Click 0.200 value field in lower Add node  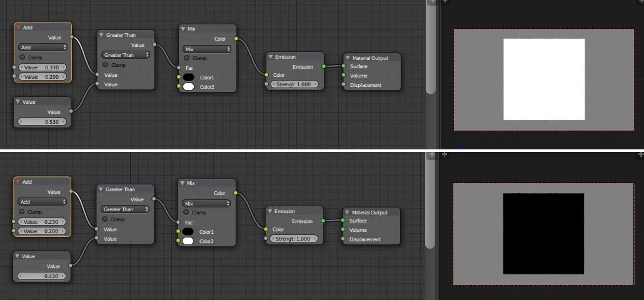click(x=42, y=231)
